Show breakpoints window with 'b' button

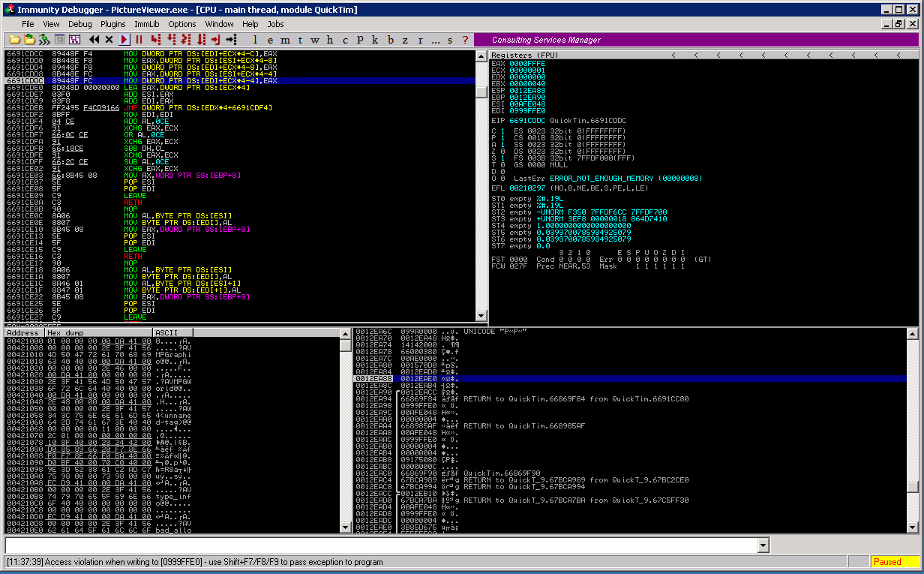[x=390, y=40]
